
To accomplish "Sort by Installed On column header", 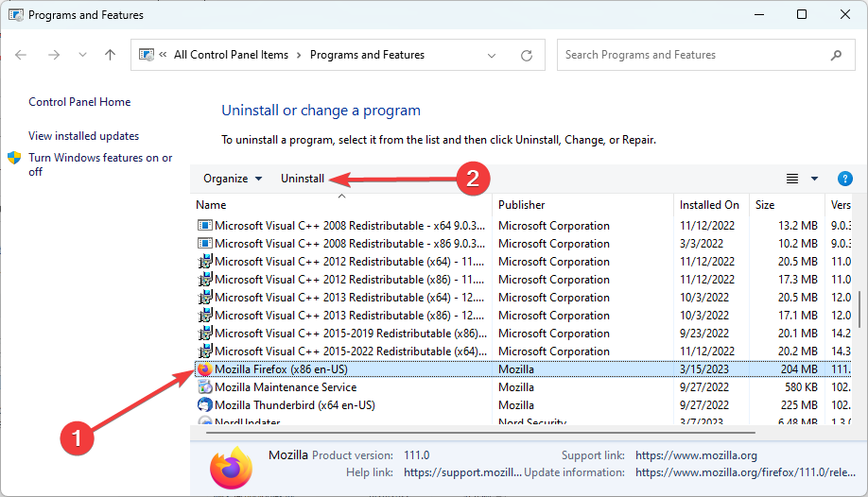I will pos(709,205).
